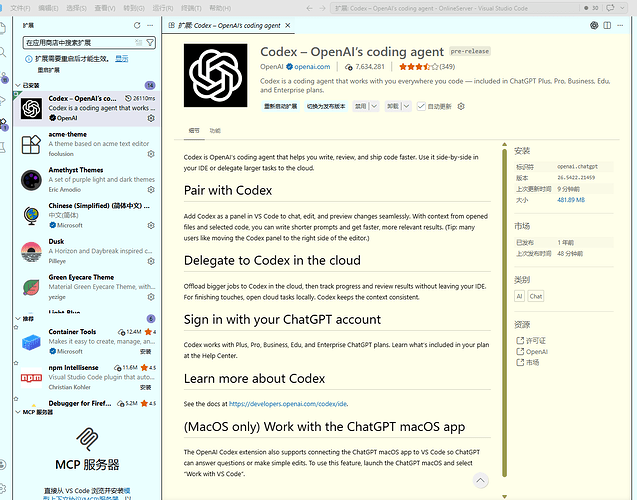This screenshot has width=637, height=500.
Task: Switch to the Features tab
Action: point(215,131)
